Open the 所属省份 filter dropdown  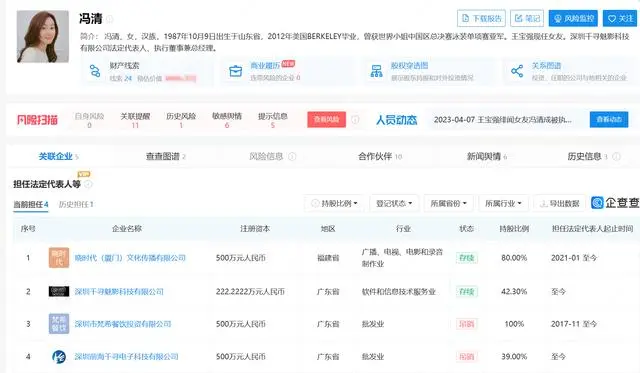point(449,203)
